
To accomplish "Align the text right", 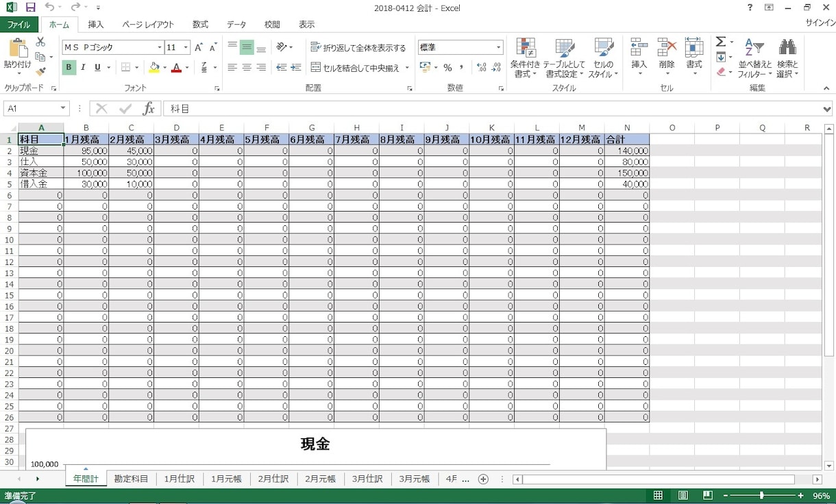I will coord(261,67).
